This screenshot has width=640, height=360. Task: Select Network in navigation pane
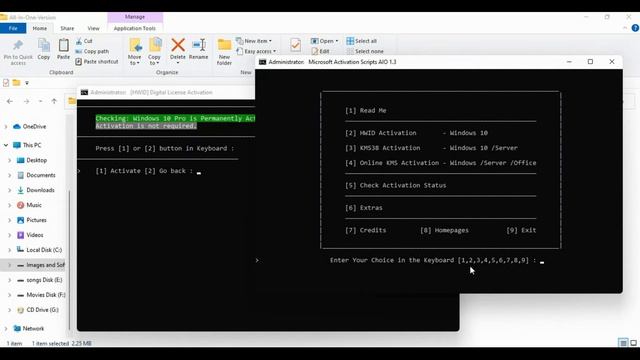33,329
